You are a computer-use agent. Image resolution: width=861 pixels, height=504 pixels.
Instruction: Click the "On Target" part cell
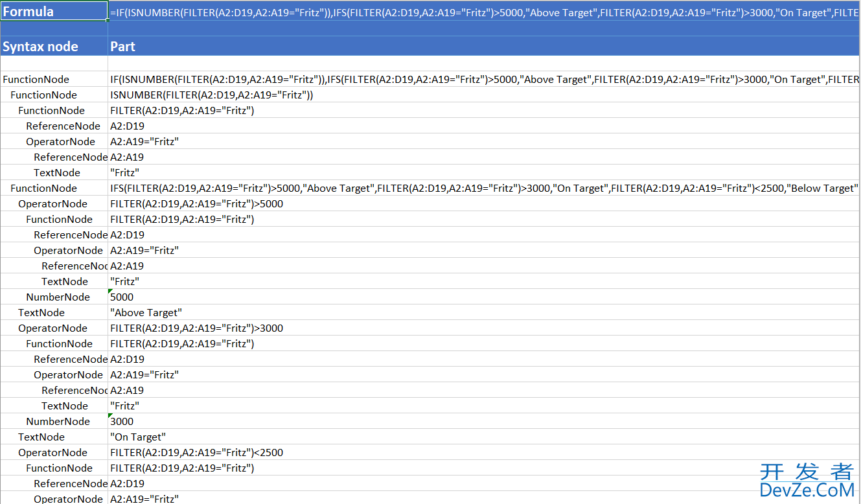(485, 437)
